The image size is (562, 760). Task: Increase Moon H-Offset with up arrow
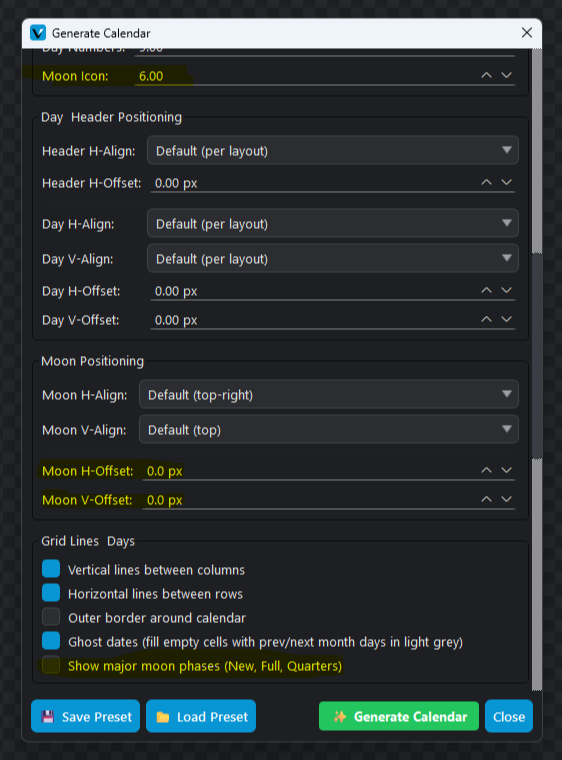(x=486, y=471)
